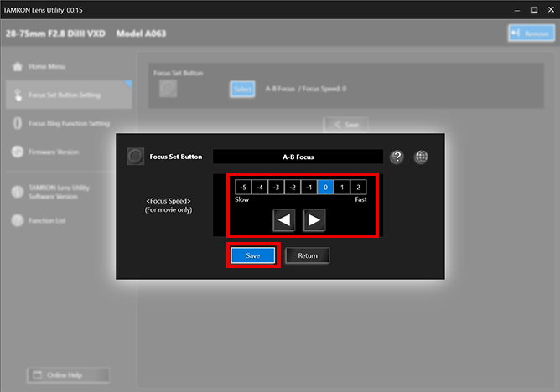Maximize the TAMRON Lens Utility window
The width and height of the screenshot is (560, 392).
(x=534, y=9)
